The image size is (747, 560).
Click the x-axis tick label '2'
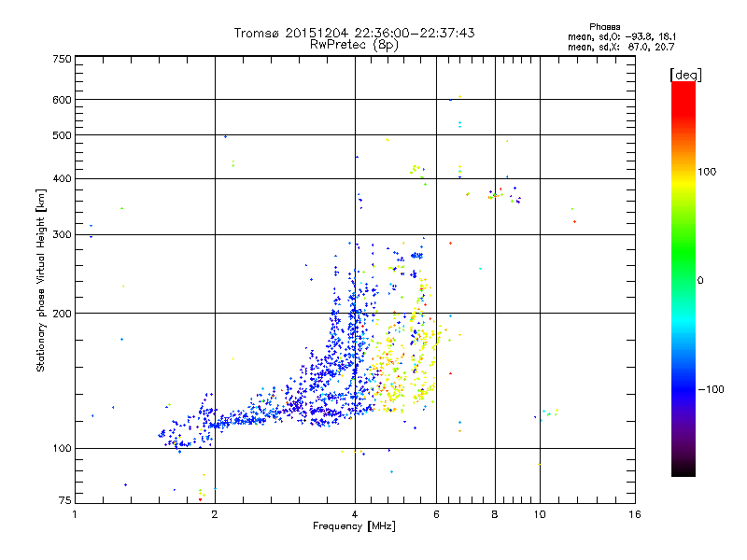[215, 514]
